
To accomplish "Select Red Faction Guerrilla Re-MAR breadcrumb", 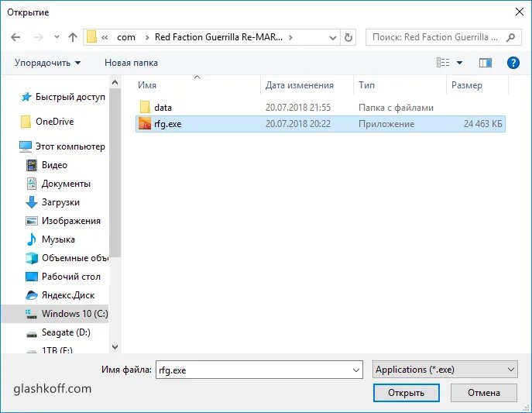I will 218,37.
